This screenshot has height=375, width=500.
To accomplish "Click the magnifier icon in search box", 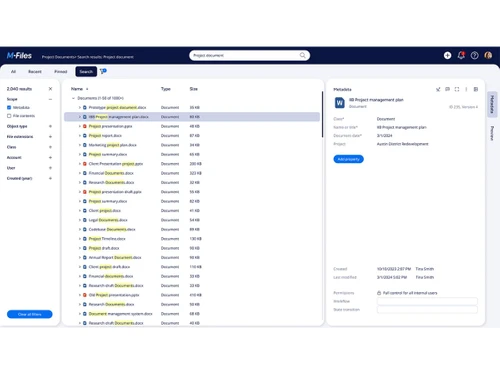I will pyautogui.click(x=302, y=55).
